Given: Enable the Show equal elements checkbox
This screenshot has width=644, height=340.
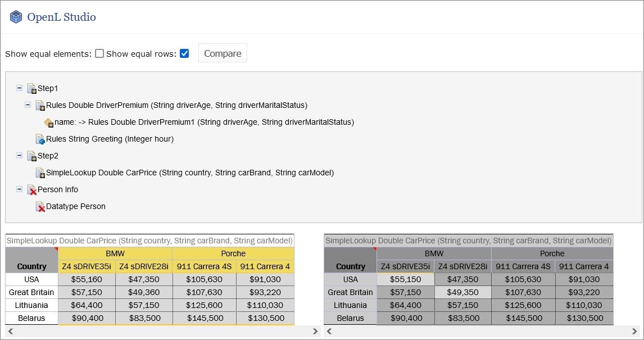Looking at the screenshot, I should 99,54.
